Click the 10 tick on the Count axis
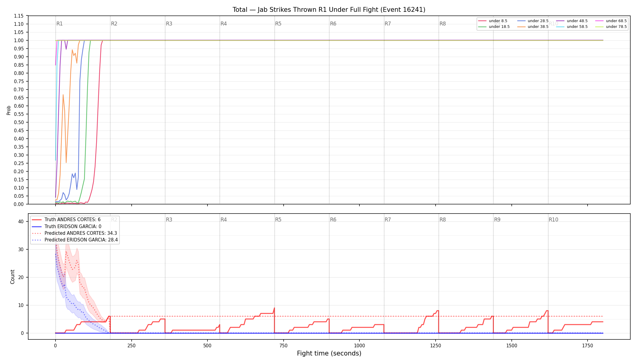 tap(21, 305)
